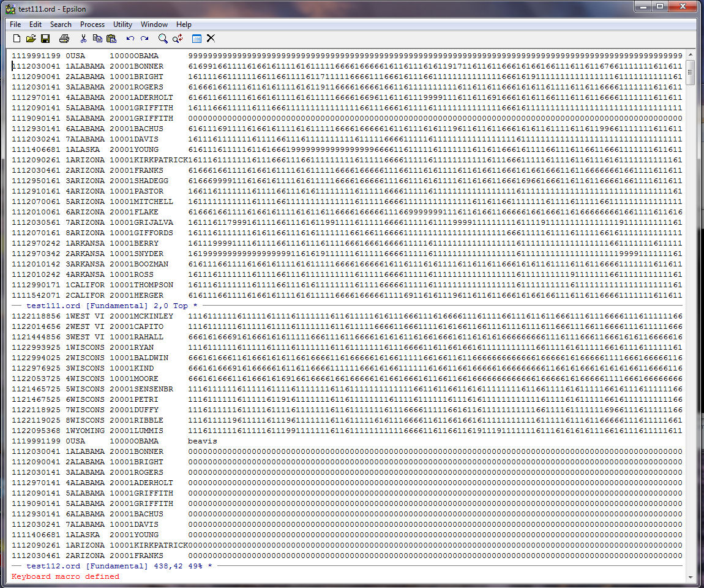Open the Process menu
704x588 pixels.
click(x=92, y=24)
